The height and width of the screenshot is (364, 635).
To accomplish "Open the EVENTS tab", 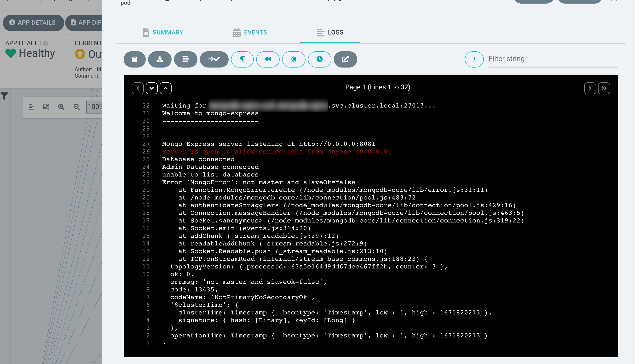I will pos(249,32).
